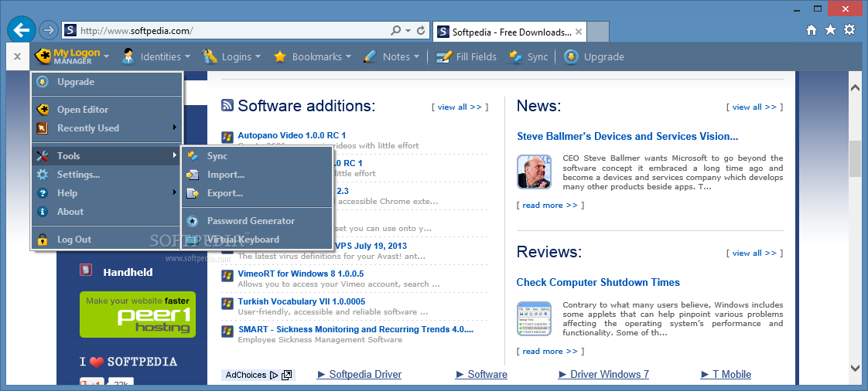This screenshot has height=391, width=868.
Task: Close the My Logon Manager toolbar
Action: click(17, 56)
